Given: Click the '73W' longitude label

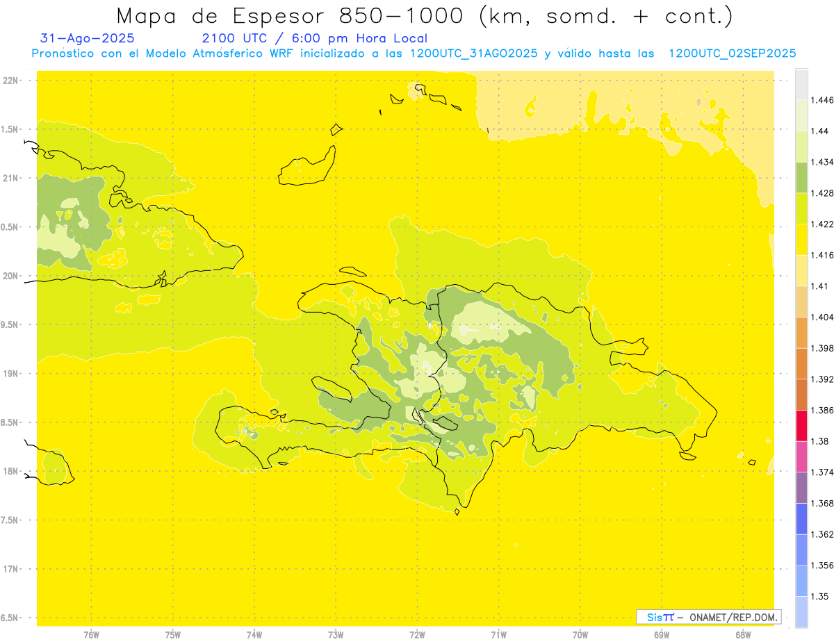Looking at the screenshot, I should (x=336, y=634).
